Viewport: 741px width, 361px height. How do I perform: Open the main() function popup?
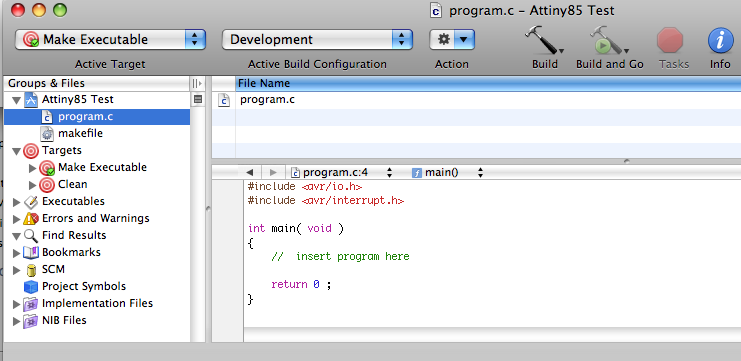[x=447, y=172]
